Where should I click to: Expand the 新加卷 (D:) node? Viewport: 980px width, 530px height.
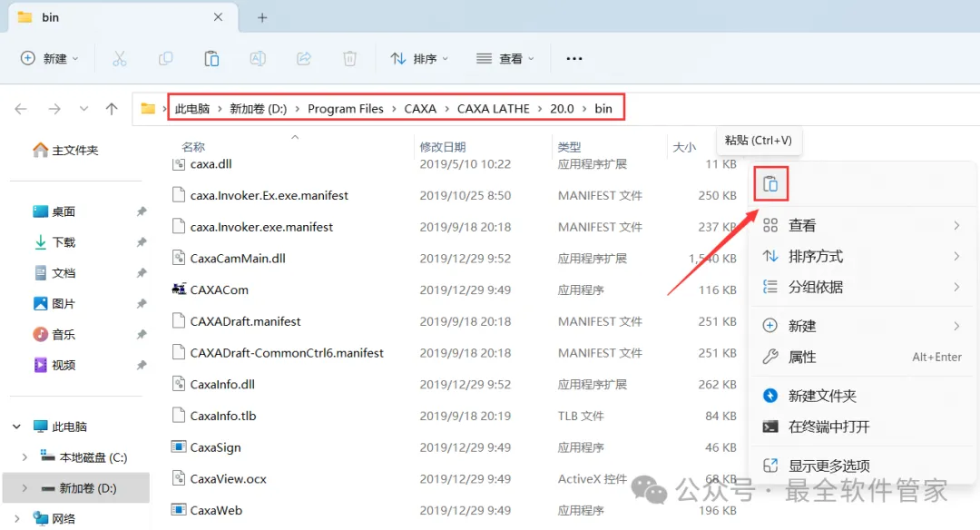pos(24,488)
